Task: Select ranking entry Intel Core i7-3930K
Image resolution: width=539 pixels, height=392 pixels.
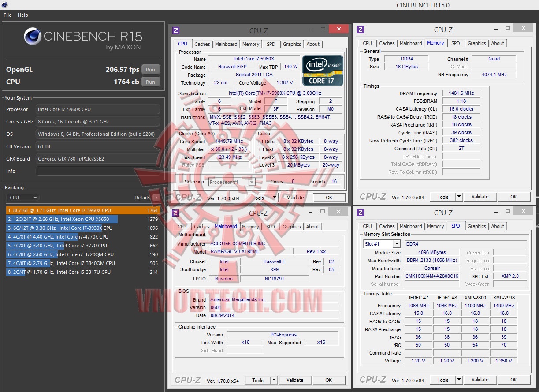Action: (x=83, y=228)
